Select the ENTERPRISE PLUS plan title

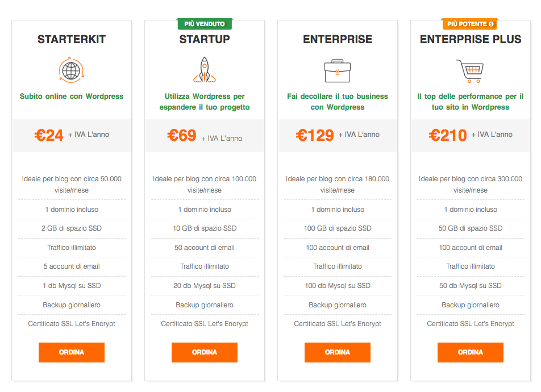[x=471, y=39]
